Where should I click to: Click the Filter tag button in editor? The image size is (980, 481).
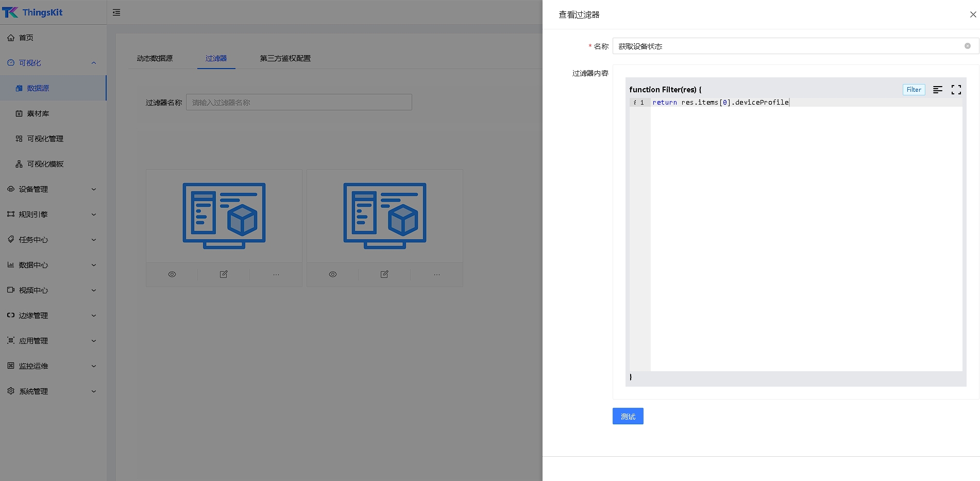[914, 90]
